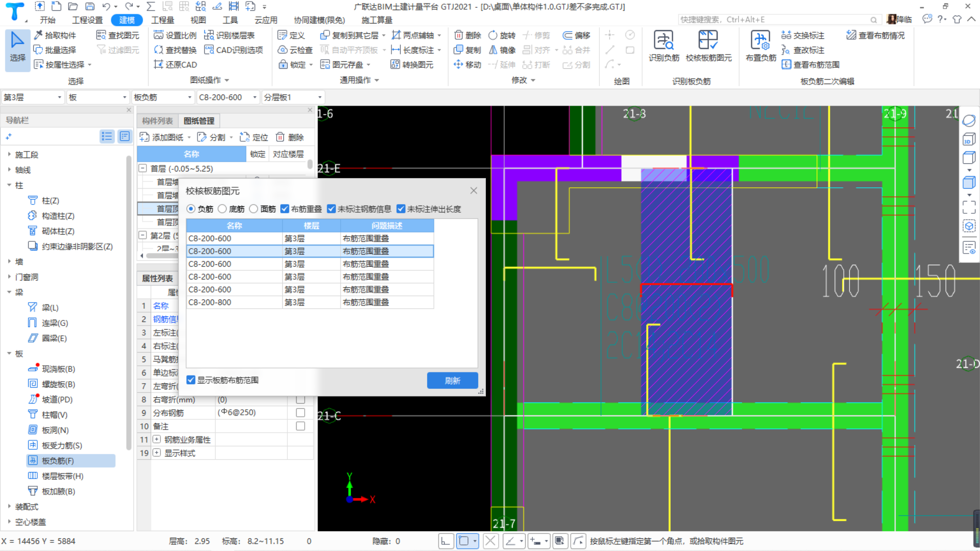Select the C8-200-800 row in the table
980x551 pixels.
(310, 302)
